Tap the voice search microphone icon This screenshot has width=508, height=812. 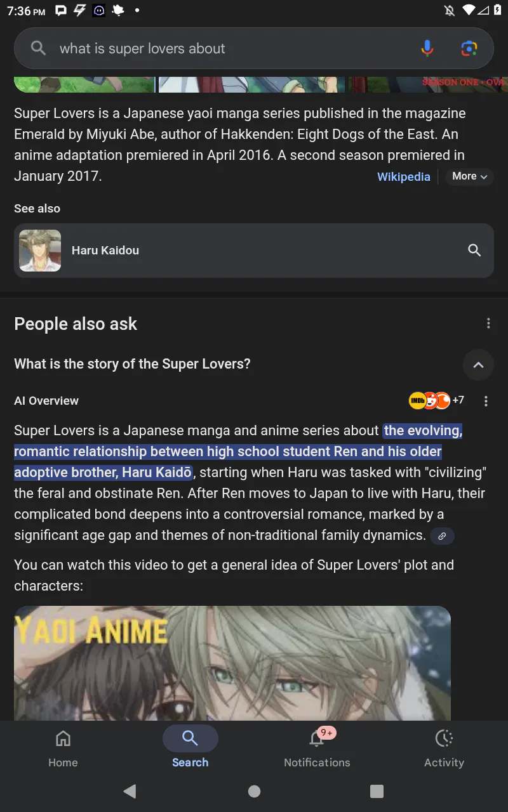click(x=427, y=48)
